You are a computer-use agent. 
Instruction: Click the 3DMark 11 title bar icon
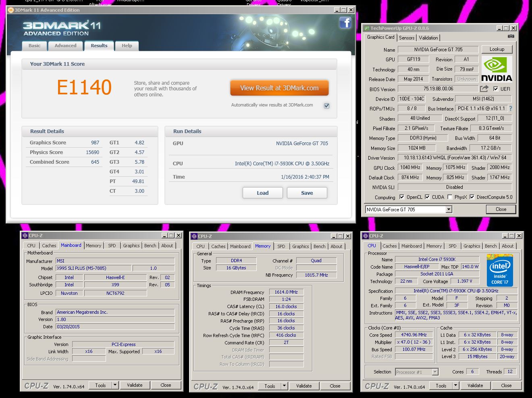pyautogui.click(x=11, y=10)
